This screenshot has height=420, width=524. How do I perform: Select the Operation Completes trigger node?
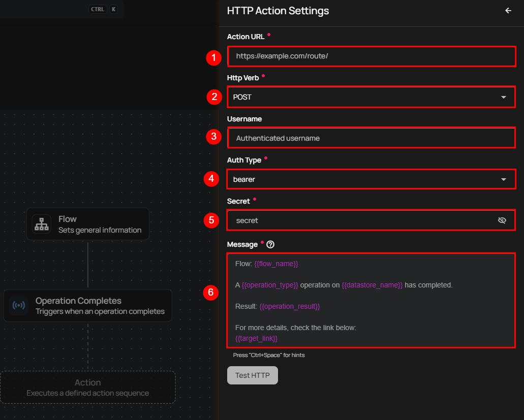point(88,306)
